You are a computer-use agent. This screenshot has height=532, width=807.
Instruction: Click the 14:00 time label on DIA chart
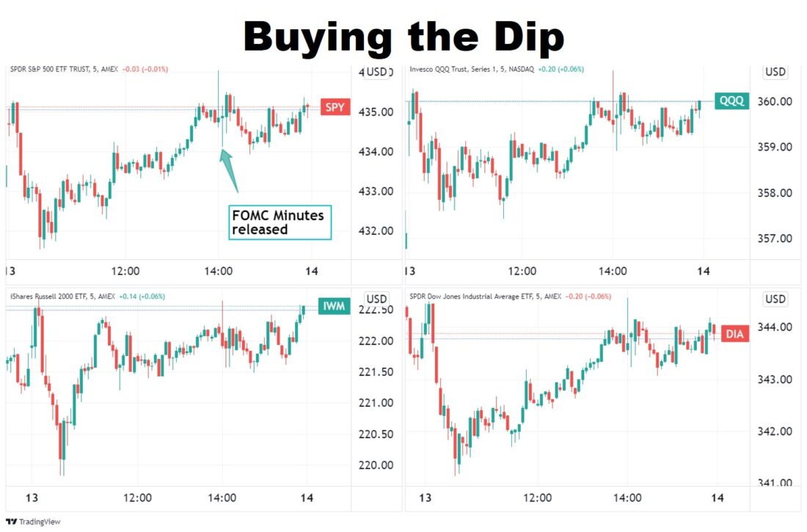pyautogui.click(x=627, y=498)
